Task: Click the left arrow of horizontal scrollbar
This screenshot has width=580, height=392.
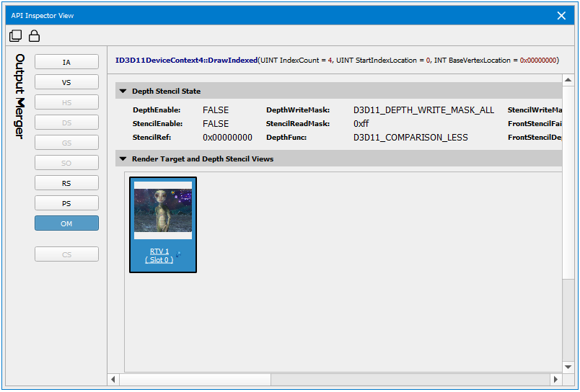Action: [x=113, y=379]
